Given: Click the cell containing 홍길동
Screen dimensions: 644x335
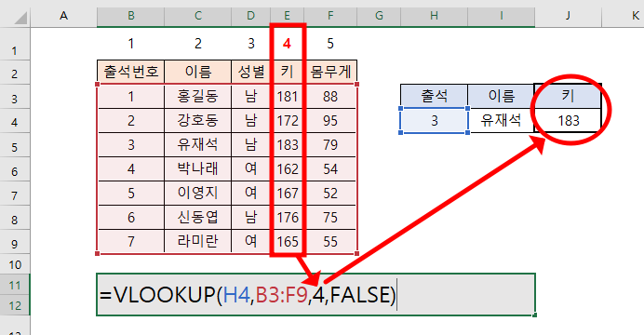Looking at the screenshot, I should (x=197, y=97).
